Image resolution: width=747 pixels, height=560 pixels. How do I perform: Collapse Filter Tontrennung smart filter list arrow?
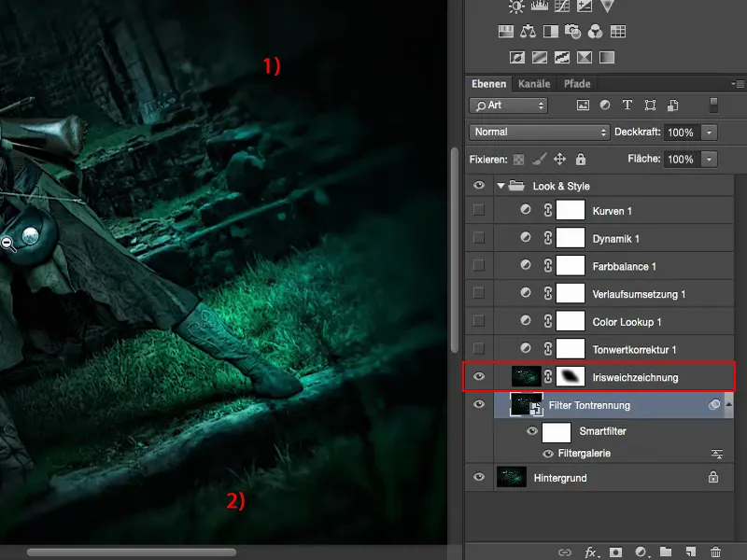728,404
